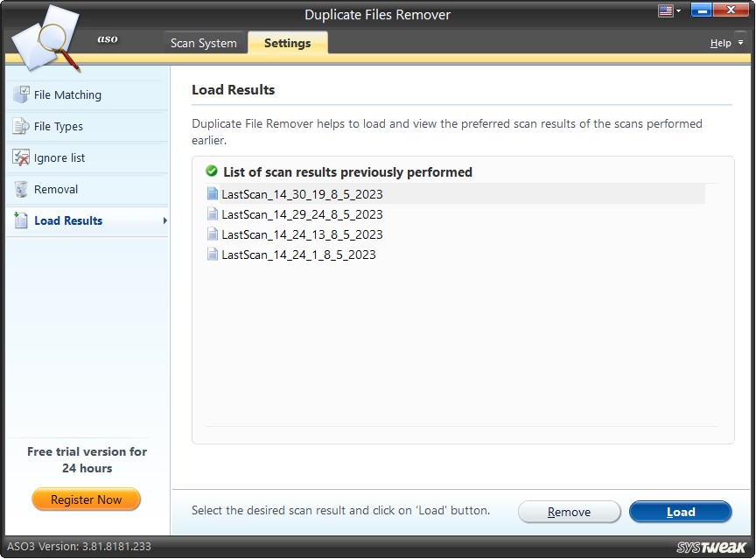The width and height of the screenshot is (756, 559).
Task: Select the File Matching settings icon
Action: 20,94
